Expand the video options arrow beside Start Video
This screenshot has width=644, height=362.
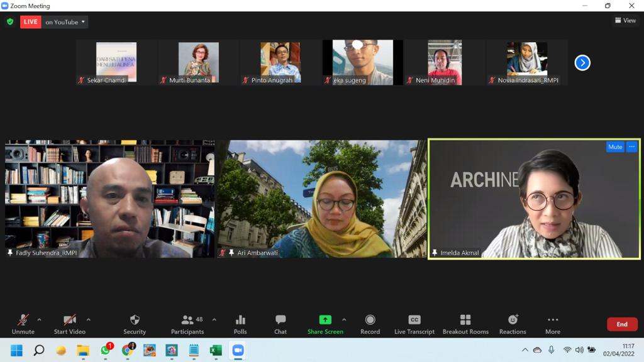tap(88, 319)
